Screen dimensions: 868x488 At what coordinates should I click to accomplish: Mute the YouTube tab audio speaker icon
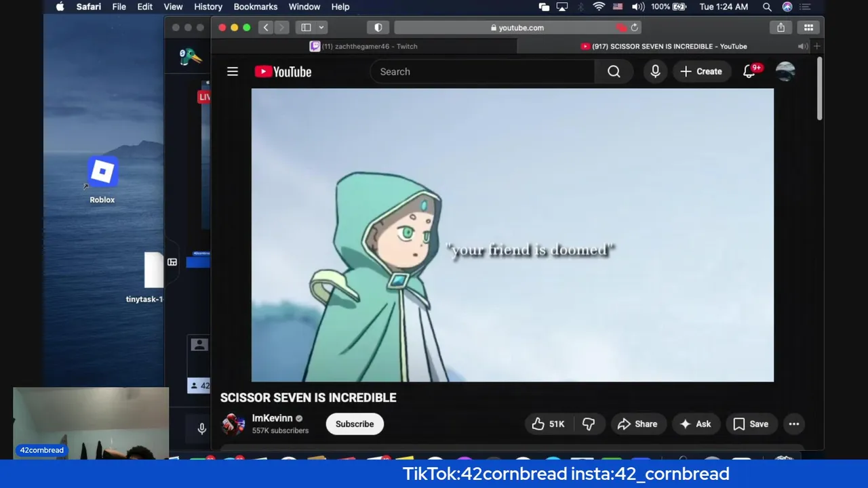coord(802,46)
